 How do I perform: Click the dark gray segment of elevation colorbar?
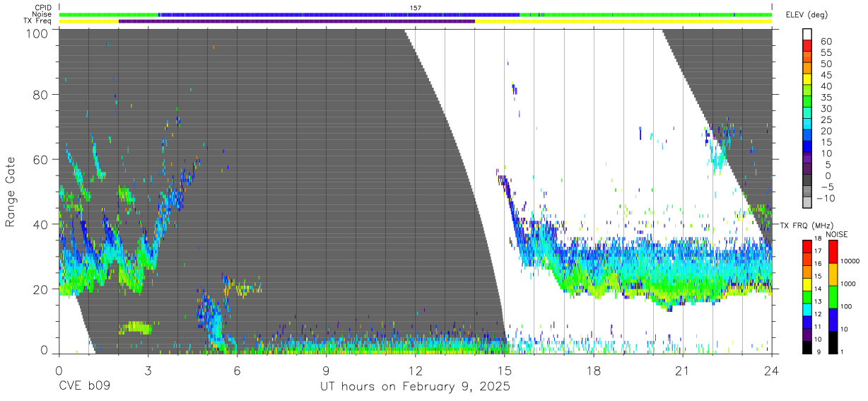pyautogui.click(x=807, y=181)
